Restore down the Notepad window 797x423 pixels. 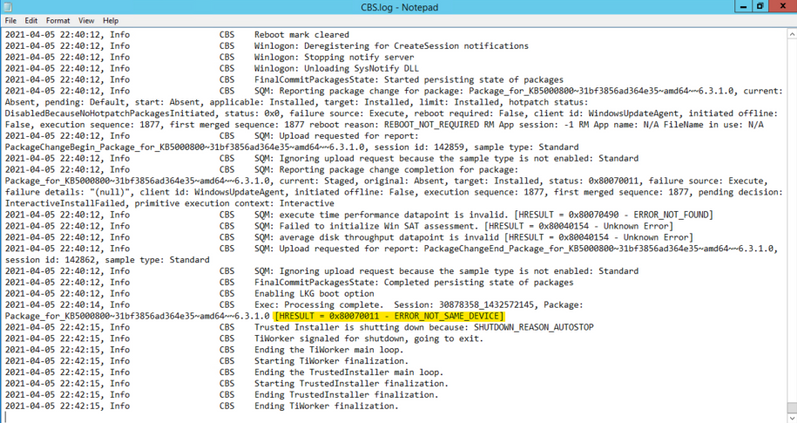[x=760, y=6]
